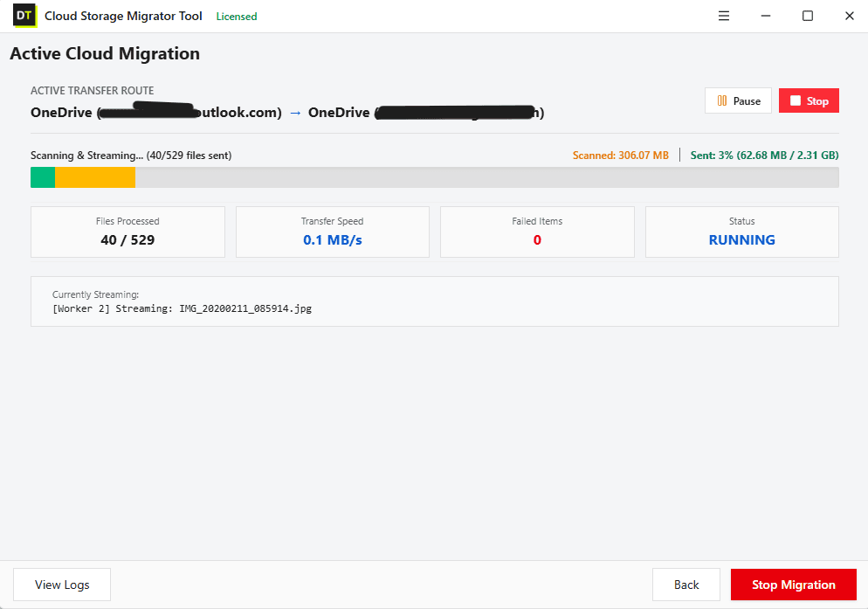This screenshot has height=609, width=868.
Task: Click the Active Cloud Migration page title
Action: (x=105, y=53)
